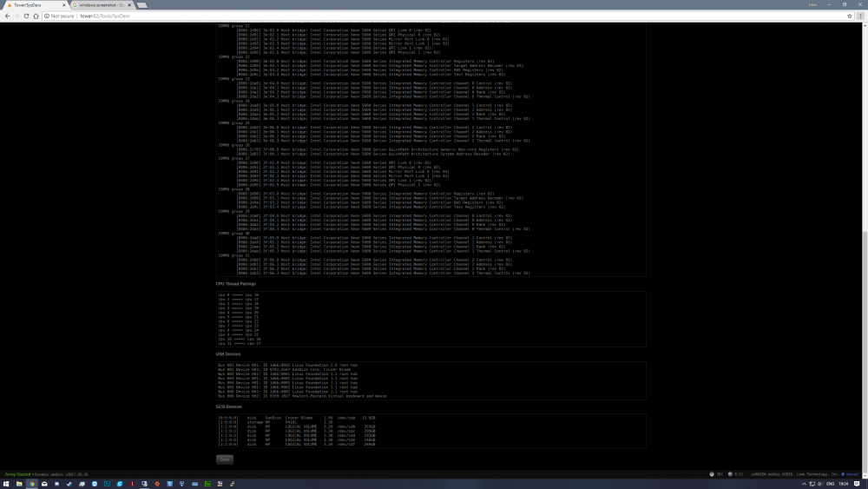Open the Windows Action Center
868x489 pixels.
click(857, 484)
